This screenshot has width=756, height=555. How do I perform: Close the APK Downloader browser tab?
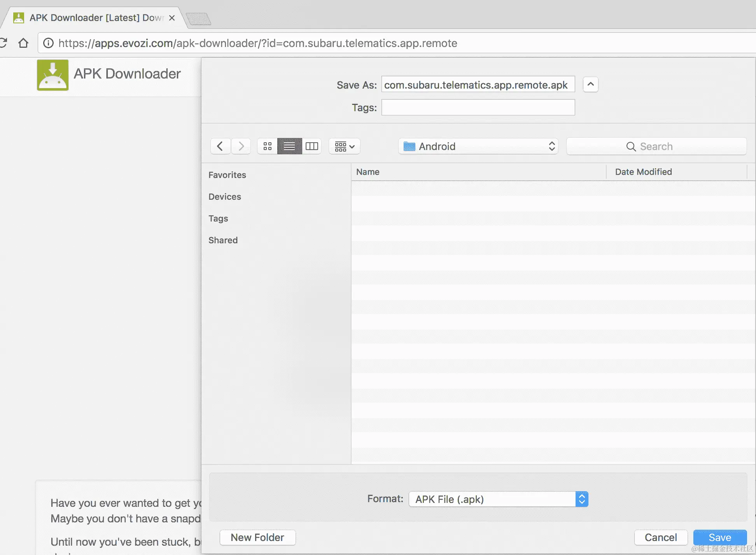coord(172,18)
